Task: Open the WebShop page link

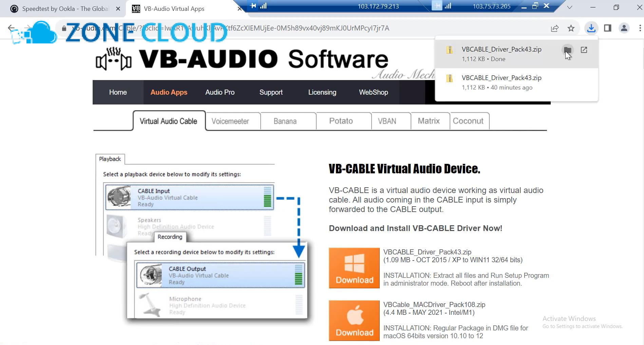Action: [x=373, y=92]
